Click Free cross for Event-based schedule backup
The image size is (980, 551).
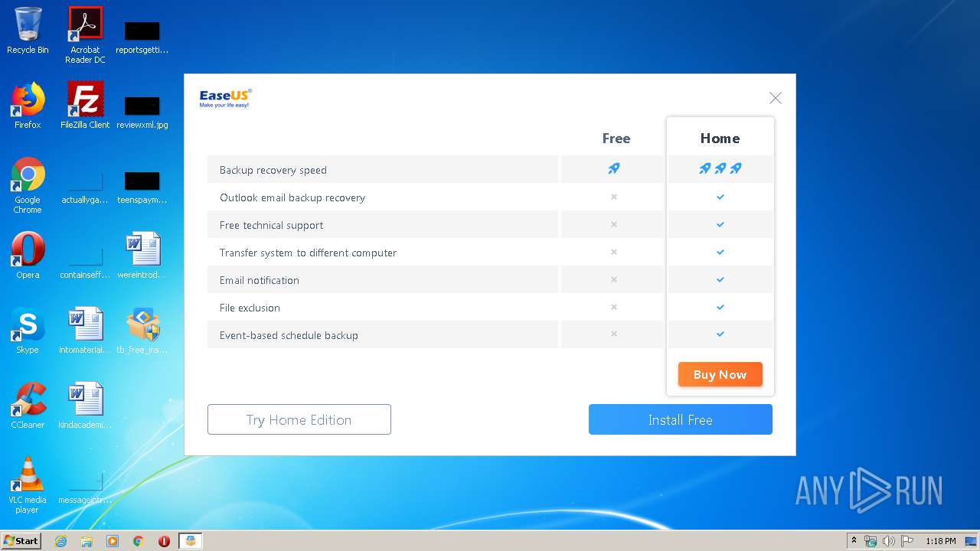(x=614, y=334)
